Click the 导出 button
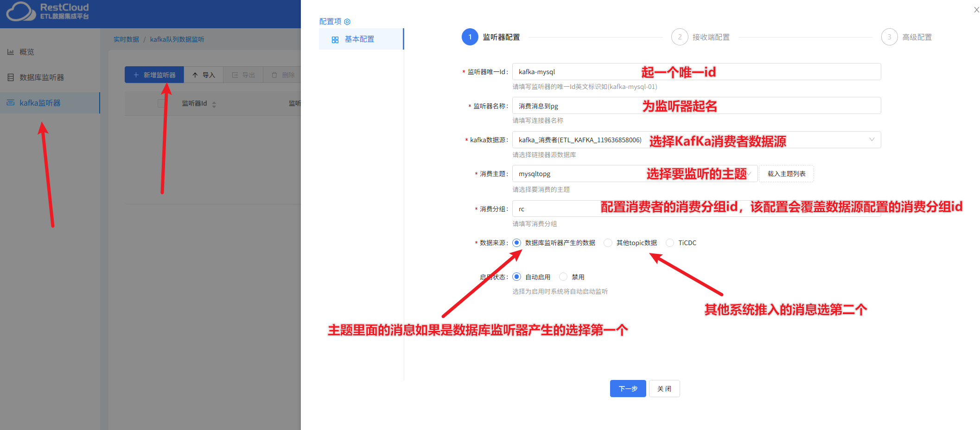 243,75
